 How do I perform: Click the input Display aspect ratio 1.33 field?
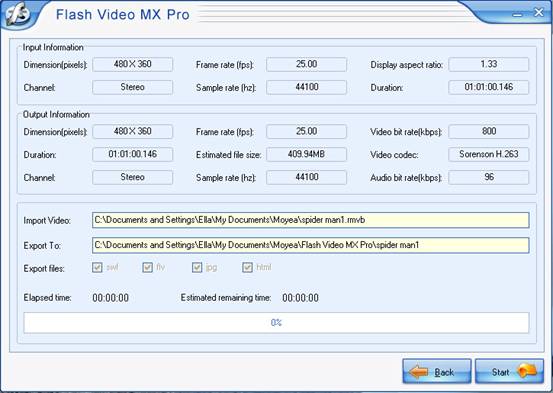pos(489,64)
